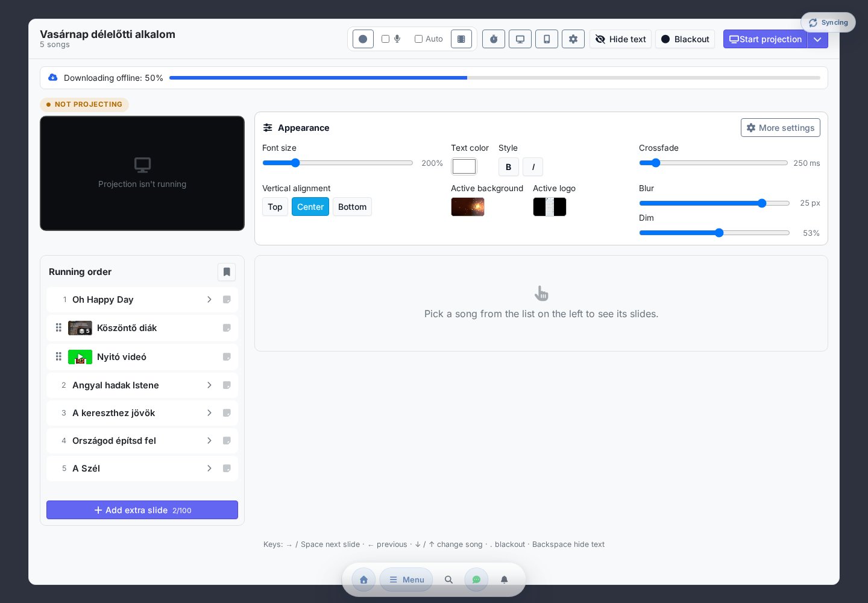868x603 pixels.
Task: Open the Menu in bottom dock
Action: click(x=406, y=579)
